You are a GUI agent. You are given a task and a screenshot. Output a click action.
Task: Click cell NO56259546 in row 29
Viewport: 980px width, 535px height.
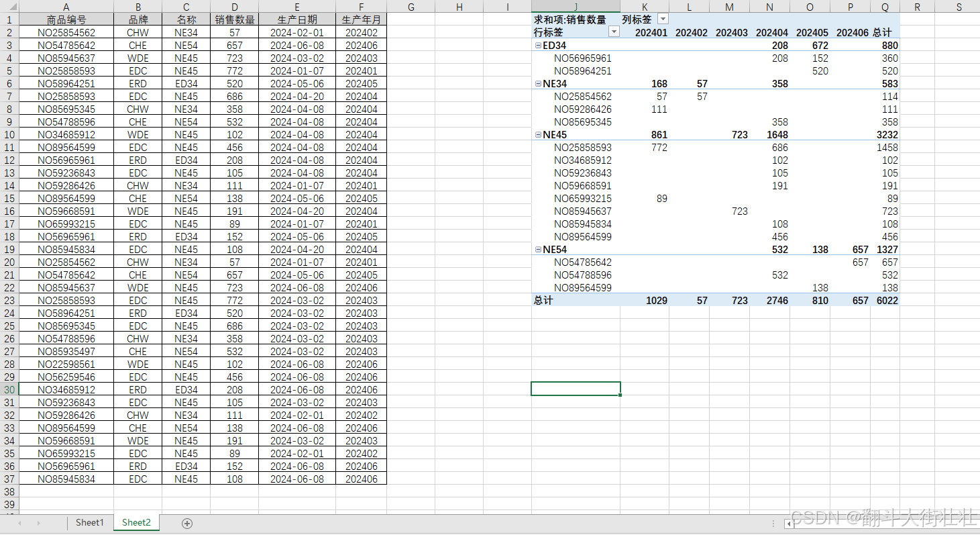(66, 377)
